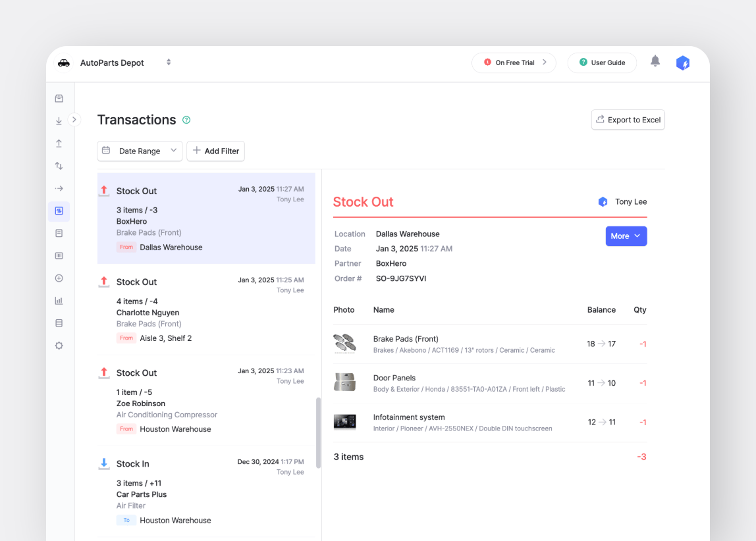This screenshot has height=541, width=756.
Task: Open the Transactions panel icon
Action: (x=59, y=211)
